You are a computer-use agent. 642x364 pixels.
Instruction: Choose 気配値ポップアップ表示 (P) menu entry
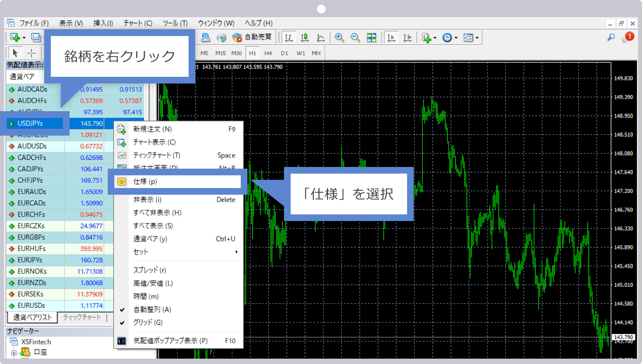pyautogui.click(x=178, y=341)
